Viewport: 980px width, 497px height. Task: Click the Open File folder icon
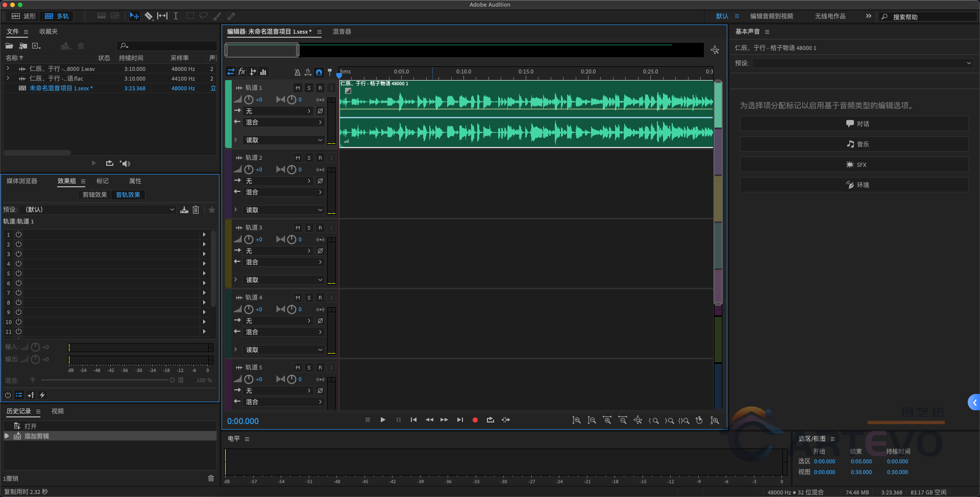[x=9, y=46]
